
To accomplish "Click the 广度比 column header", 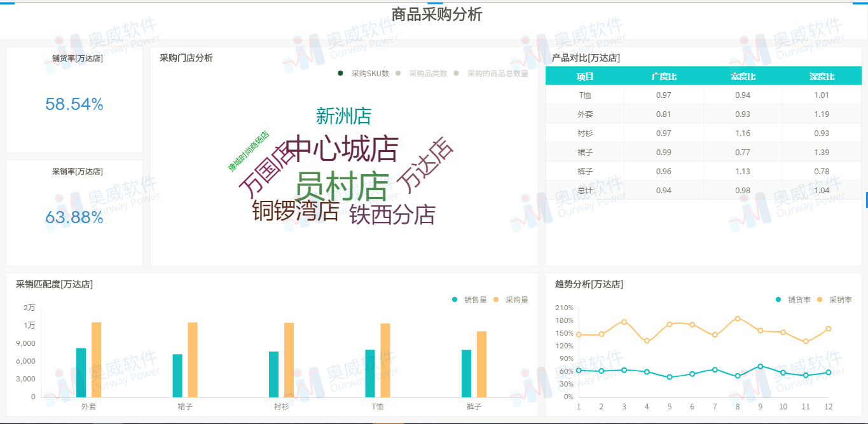I will [665, 76].
